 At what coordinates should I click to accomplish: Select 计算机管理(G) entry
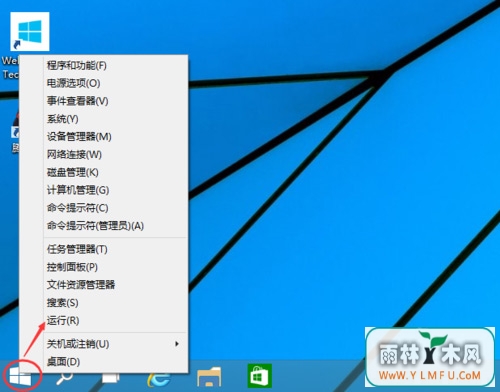coord(104,190)
